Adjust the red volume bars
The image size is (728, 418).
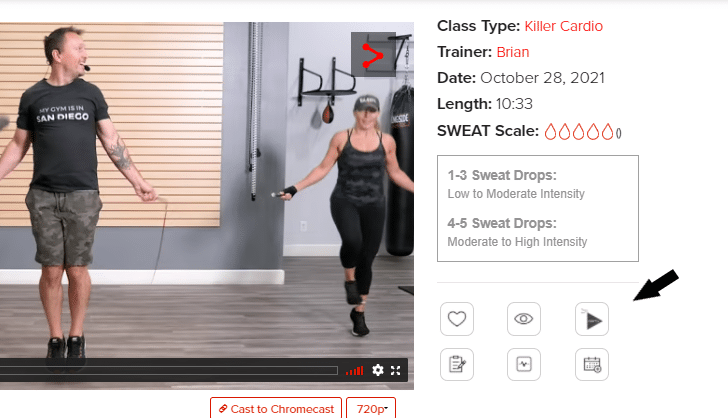pos(355,371)
